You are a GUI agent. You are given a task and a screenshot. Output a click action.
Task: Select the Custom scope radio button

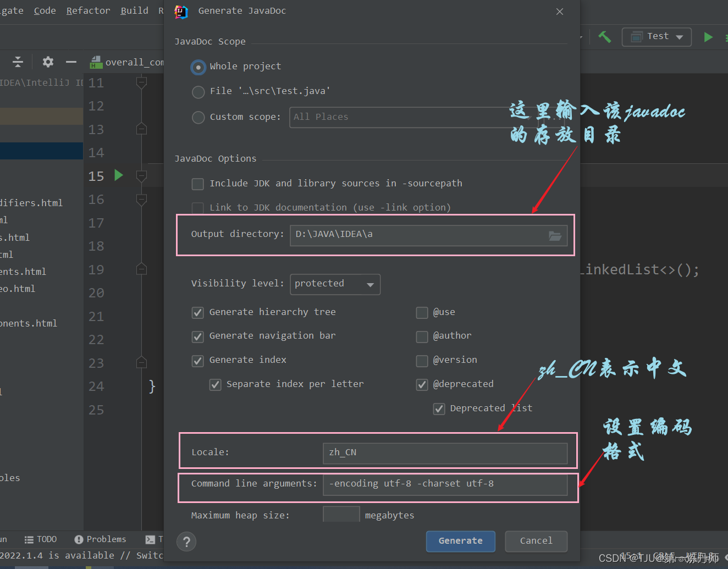coord(198,117)
